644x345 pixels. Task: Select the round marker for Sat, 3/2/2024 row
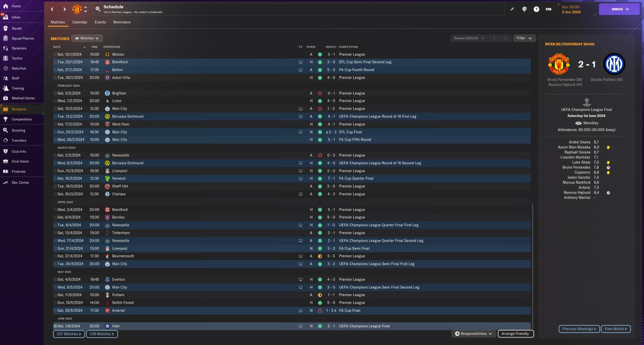[55, 93]
